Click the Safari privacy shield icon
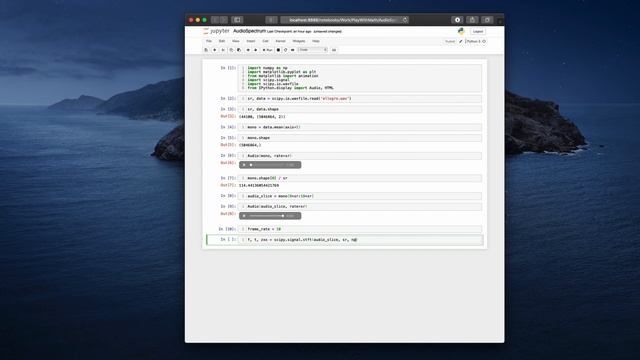Screen dimensions: 640x360 click(271, 20)
